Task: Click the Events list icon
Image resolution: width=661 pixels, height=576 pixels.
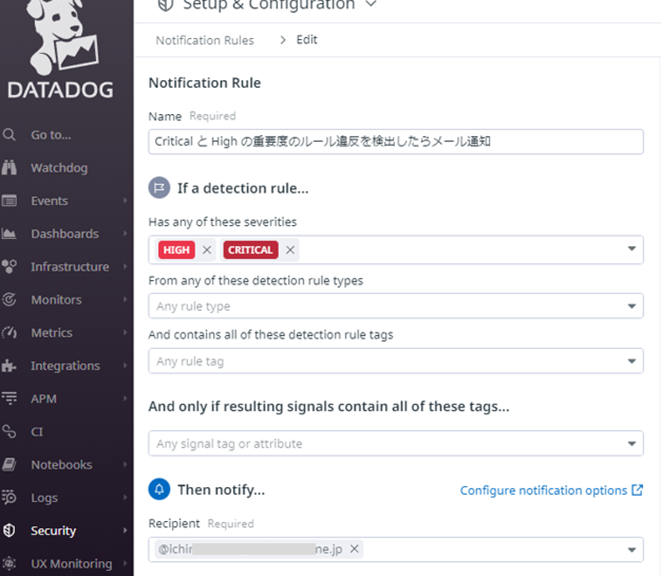Action: [x=9, y=201]
